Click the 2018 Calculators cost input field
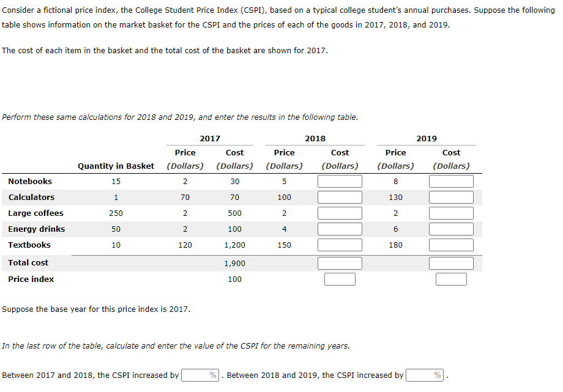The image size is (563, 392). click(x=339, y=196)
